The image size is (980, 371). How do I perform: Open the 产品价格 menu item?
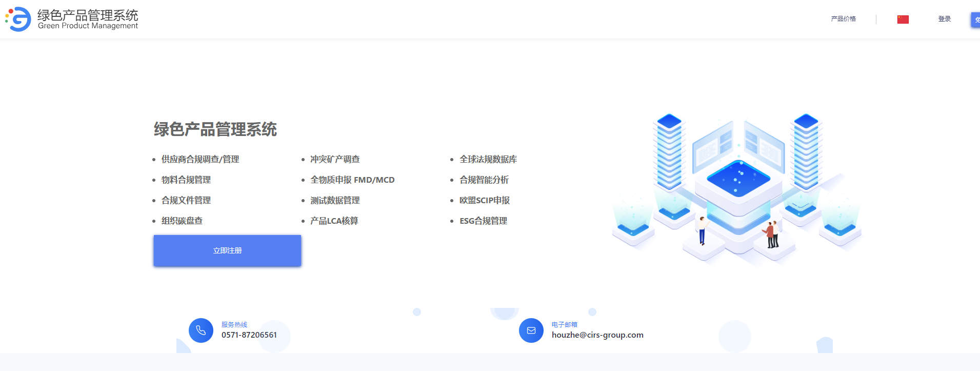click(843, 19)
